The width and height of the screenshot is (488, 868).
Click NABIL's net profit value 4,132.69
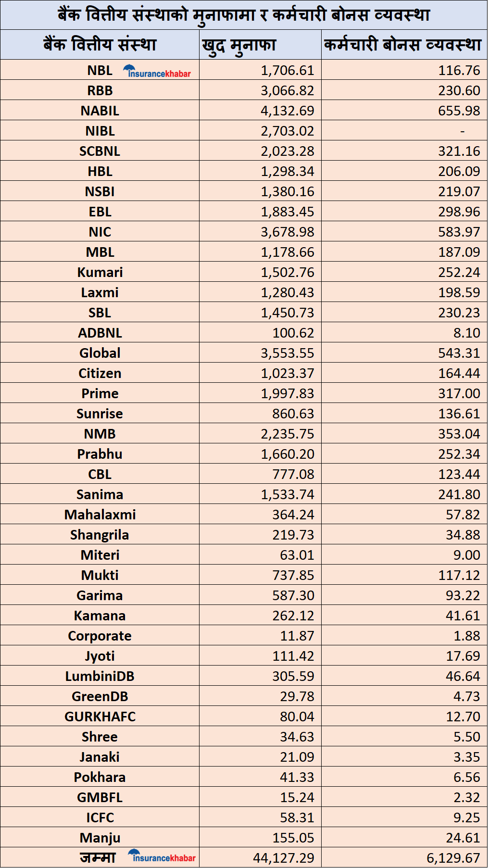point(288,111)
